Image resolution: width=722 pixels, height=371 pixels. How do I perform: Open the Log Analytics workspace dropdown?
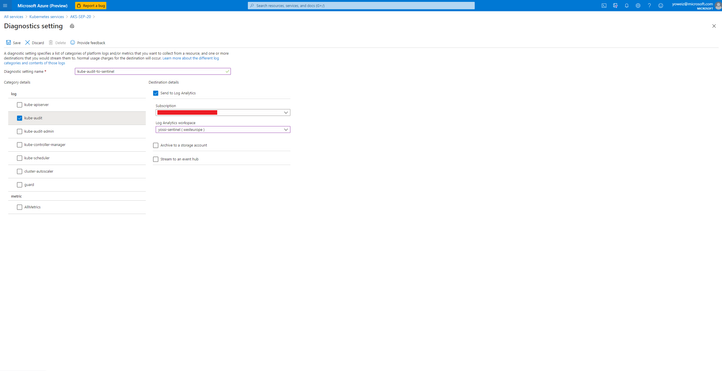[223, 130]
